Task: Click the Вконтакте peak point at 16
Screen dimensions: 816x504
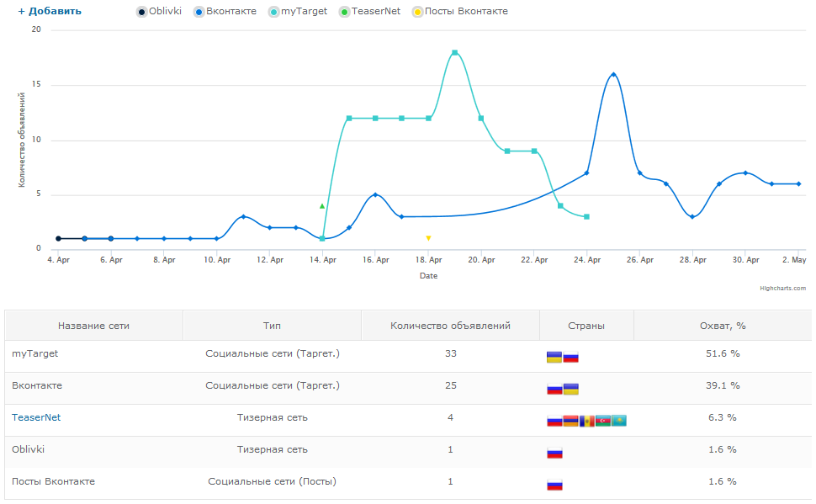Action: point(613,74)
